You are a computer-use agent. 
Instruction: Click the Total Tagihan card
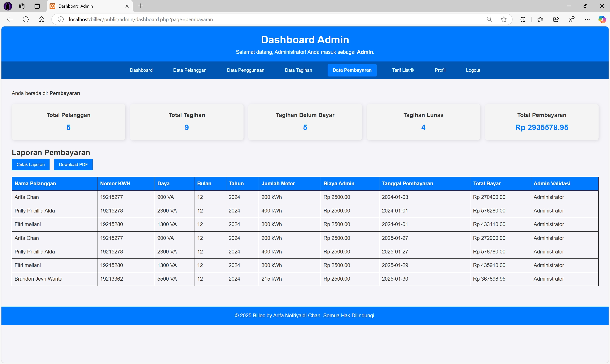click(x=187, y=122)
